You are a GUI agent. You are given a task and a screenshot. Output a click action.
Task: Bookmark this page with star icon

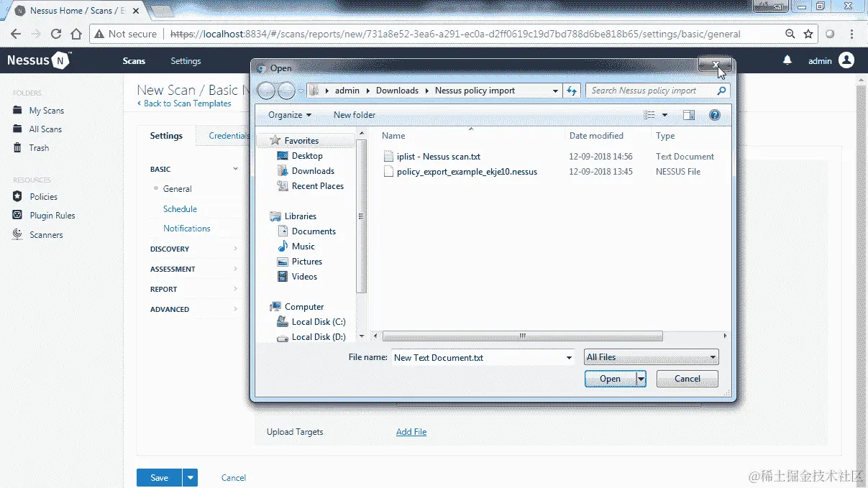(x=808, y=34)
